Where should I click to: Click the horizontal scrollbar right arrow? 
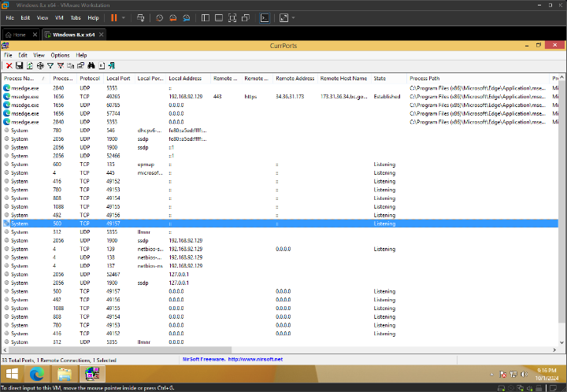[x=554, y=350]
